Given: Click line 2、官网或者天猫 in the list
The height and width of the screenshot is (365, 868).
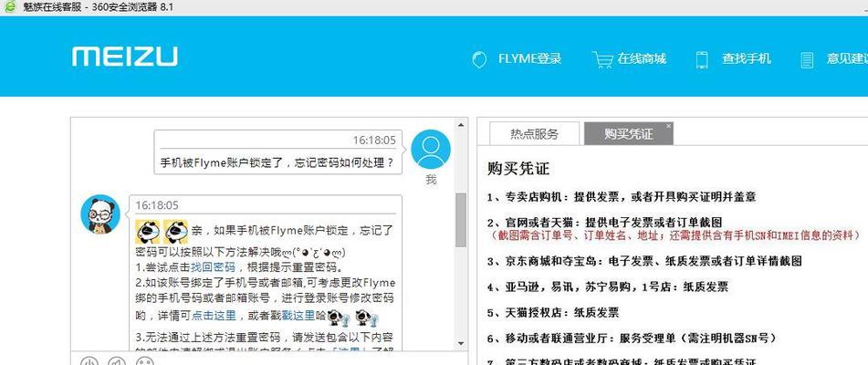Looking at the screenshot, I should [x=604, y=223].
